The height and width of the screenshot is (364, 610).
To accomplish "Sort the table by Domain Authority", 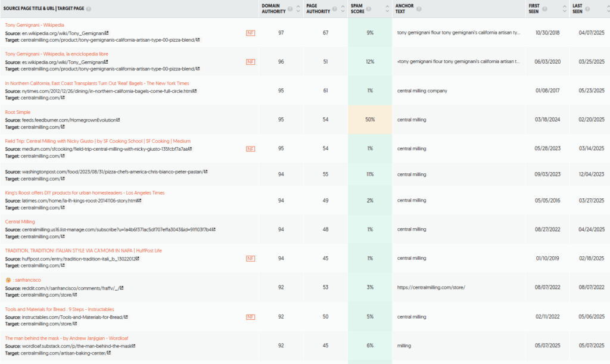I will 298,8.
